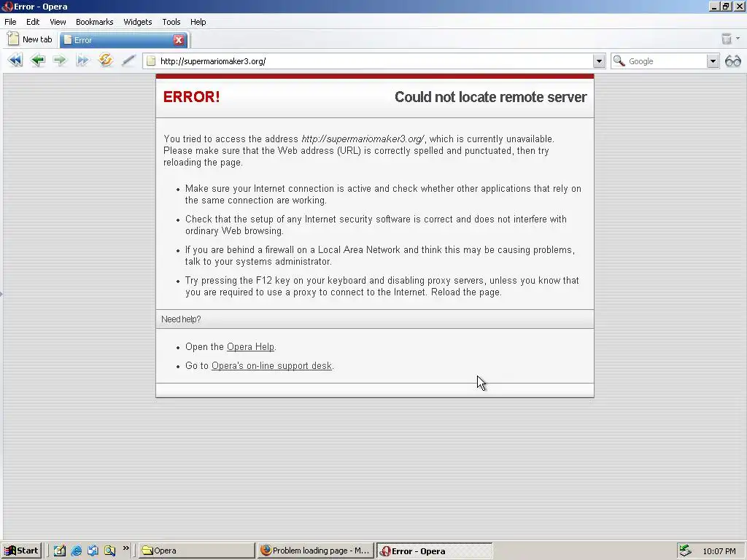
Task: Click the search folder quick launch icon
Action: (109, 551)
